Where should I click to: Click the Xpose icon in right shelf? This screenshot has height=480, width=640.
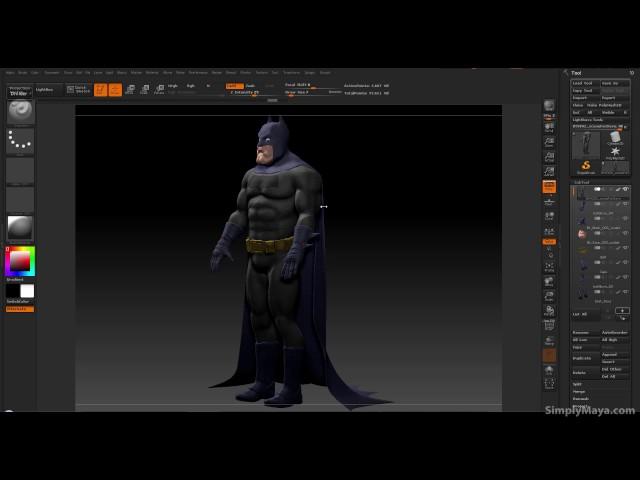pyautogui.click(x=549, y=384)
